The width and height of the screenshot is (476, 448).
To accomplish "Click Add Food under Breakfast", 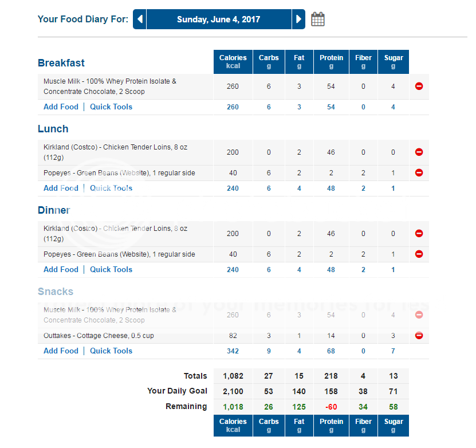I will click(x=61, y=107).
